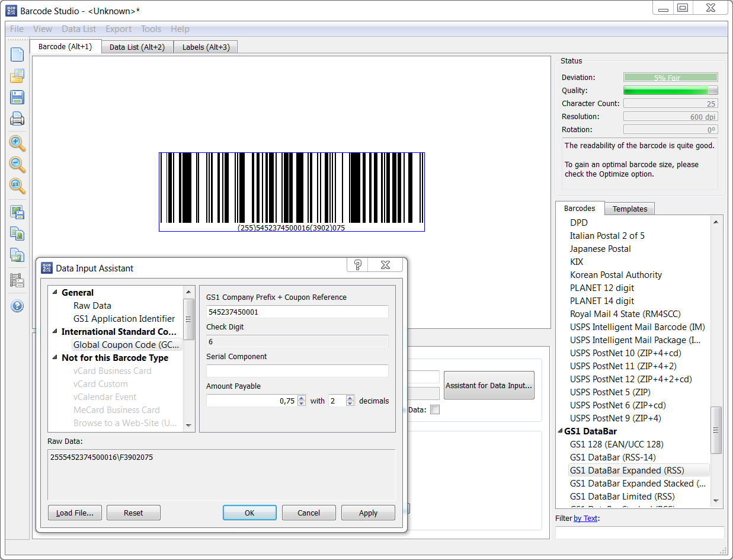Click the Zoom 1:1 magnifier icon

coord(17,185)
